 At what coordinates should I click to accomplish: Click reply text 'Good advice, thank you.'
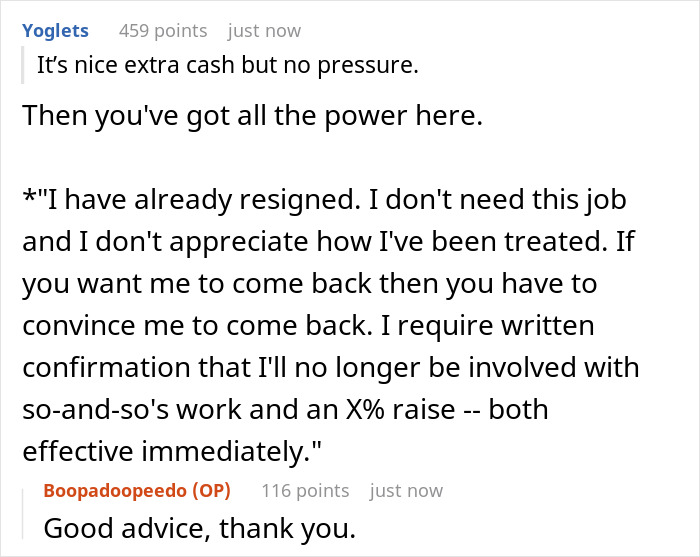(200, 527)
